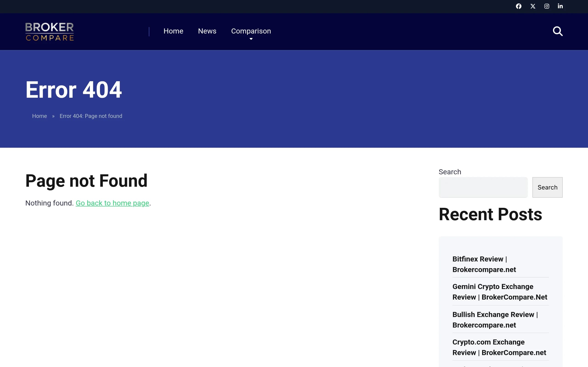Click Home in the breadcrumb trail
The height and width of the screenshot is (367, 588).
[40, 116]
